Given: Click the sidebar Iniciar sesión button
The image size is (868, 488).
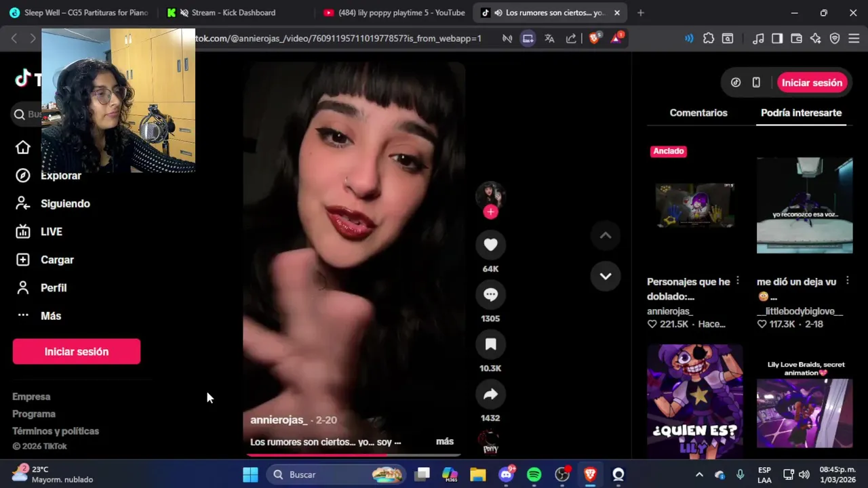Looking at the screenshot, I should tap(77, 352).
